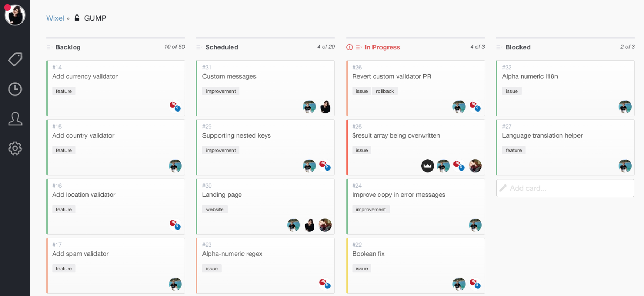The height and width of the screenshot is (296, 644).
Task: Expand the Blocked column menu icon
Action: pos(499,47)
